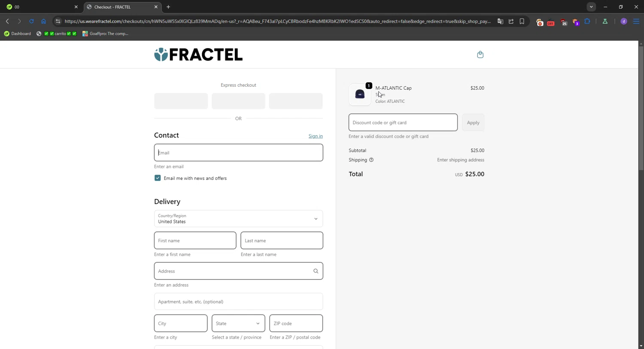
Task: Click the scrollbar down arrow
Action: (x=641, y=346)
